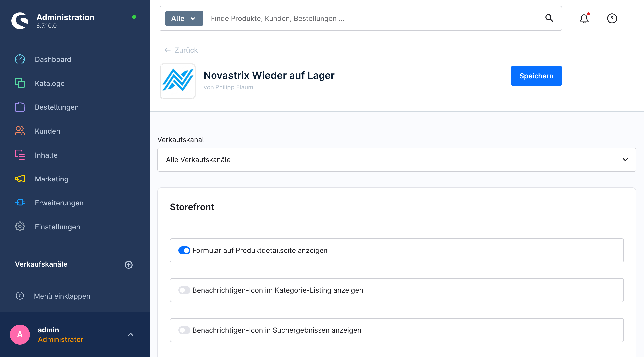Click the 6.7.10.0 version text
This screenshot has width=644, height=357.
coord(46,26)
